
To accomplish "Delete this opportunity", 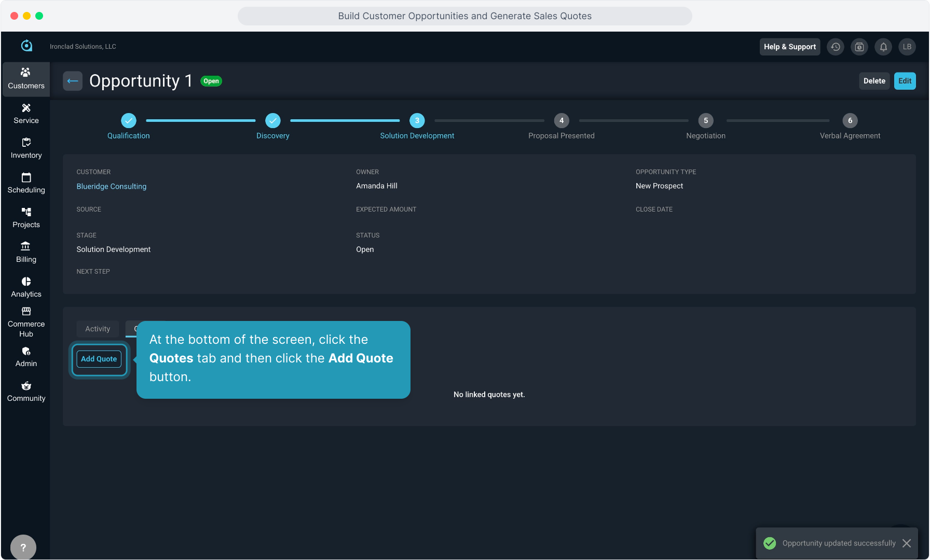I will pos(874,81).
